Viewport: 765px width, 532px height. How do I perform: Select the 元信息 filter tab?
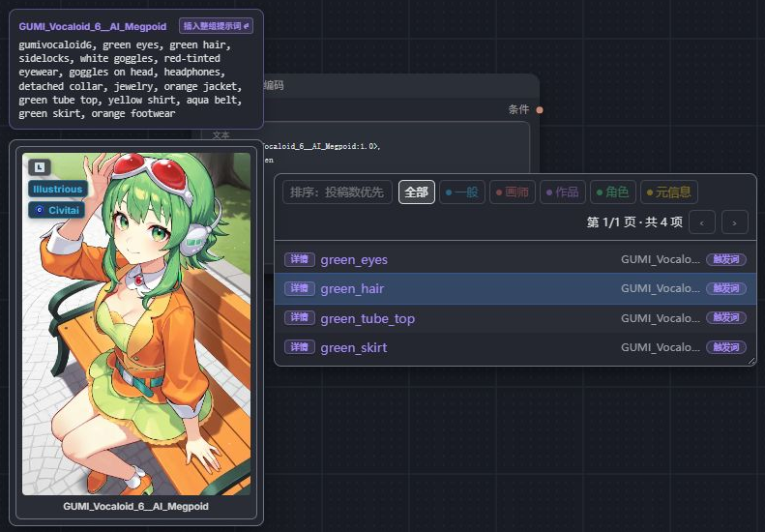(669, 192)
